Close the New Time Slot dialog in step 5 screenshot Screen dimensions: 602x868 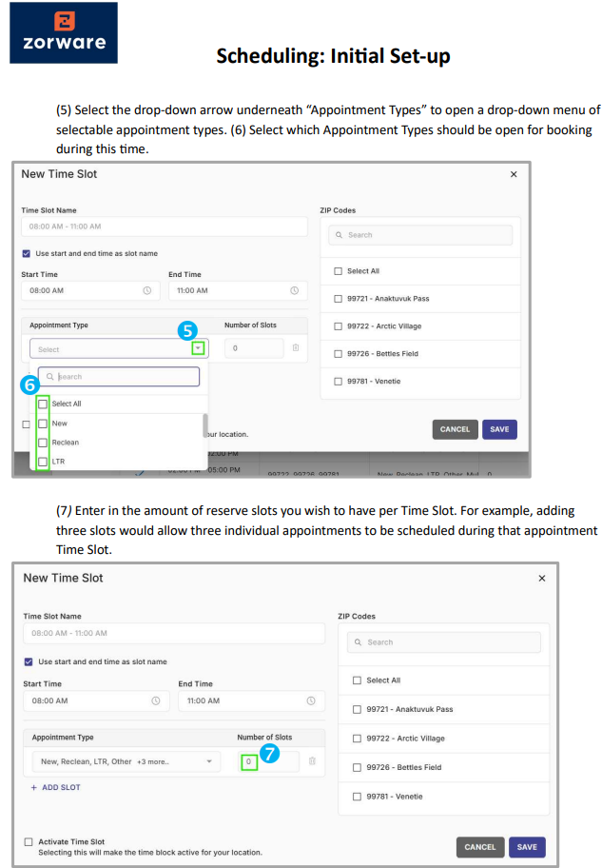coord(514,174)
